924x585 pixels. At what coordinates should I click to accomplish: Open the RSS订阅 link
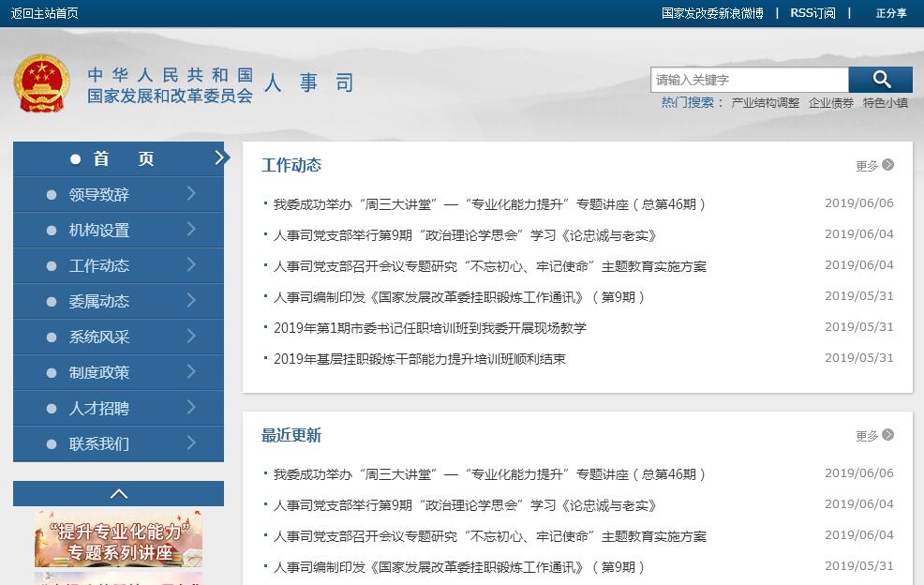tap(812, 13)
